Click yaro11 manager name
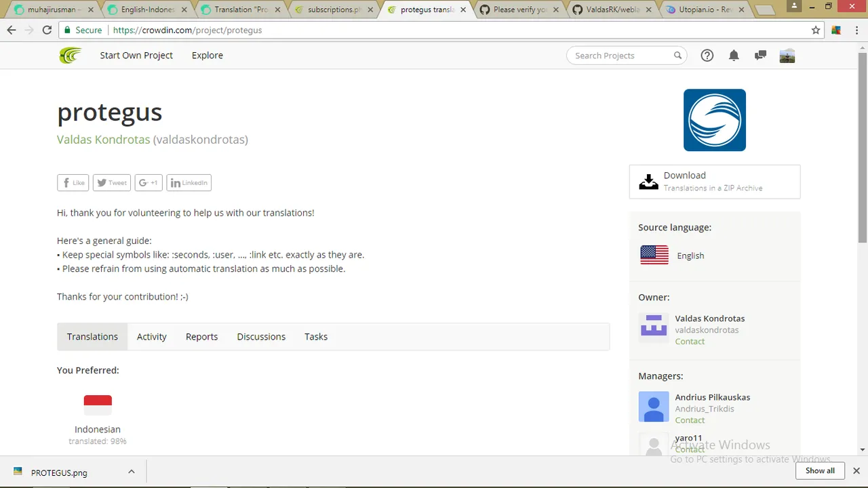The image size is (868, 488). pos(688,438)
